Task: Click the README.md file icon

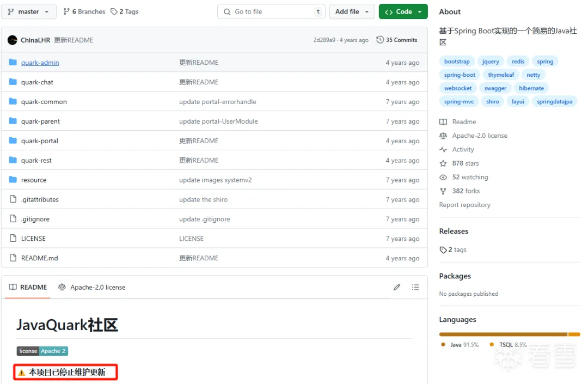Action: pos(13,257)
